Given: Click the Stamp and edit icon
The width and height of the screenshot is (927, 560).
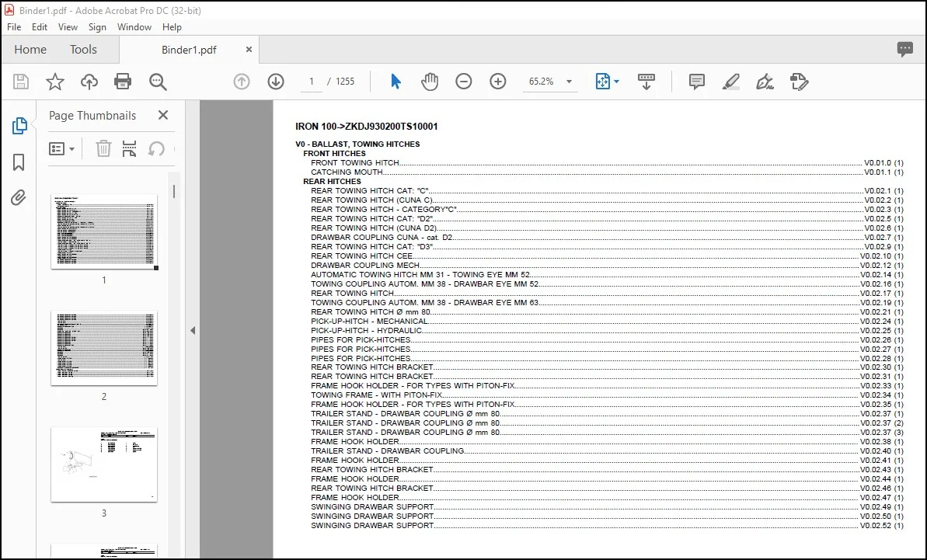Looking at the screenshot, I should pos(800,82).
